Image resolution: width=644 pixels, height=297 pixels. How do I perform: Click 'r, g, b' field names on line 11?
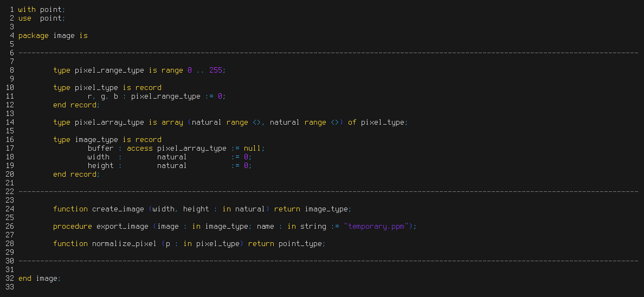pyautogui.click(x=102, y=96)
